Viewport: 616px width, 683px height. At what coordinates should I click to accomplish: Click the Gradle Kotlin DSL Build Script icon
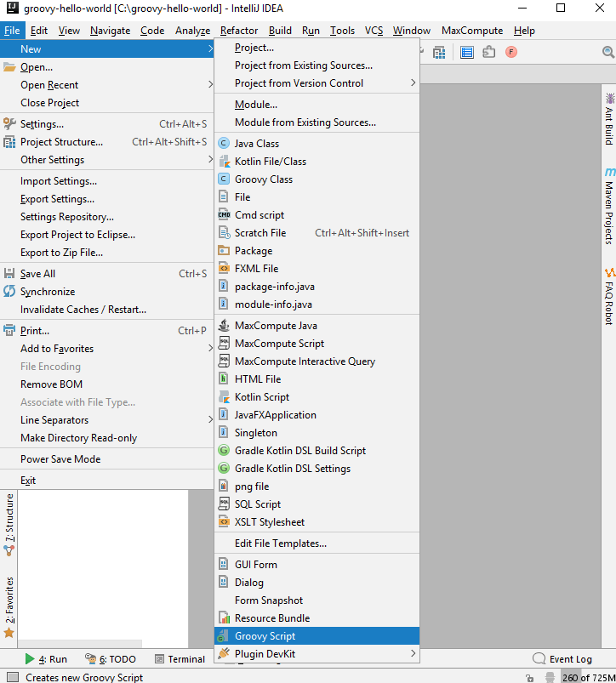[x=224, y=451]
